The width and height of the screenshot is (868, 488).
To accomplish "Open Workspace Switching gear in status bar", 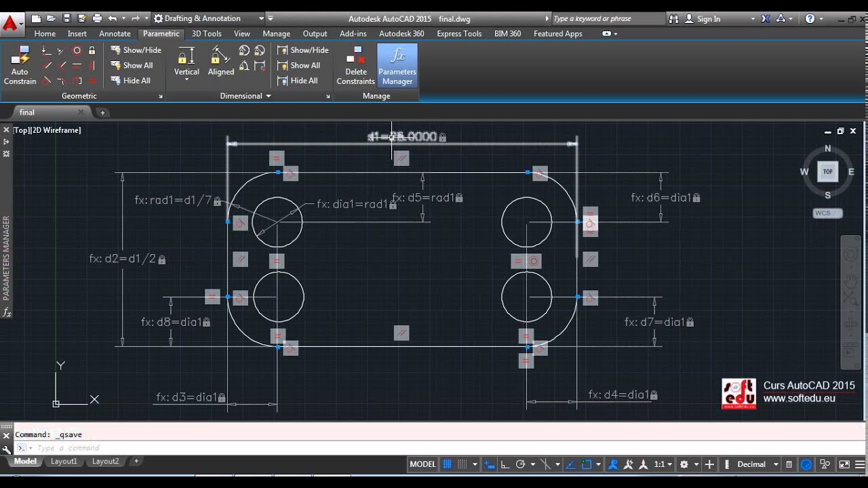I will click(684, 464).
